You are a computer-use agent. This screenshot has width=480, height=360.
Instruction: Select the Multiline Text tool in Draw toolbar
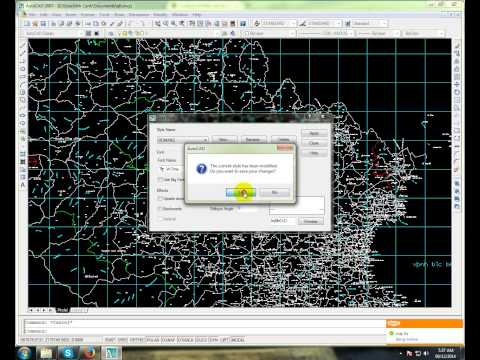pos(23,185)
